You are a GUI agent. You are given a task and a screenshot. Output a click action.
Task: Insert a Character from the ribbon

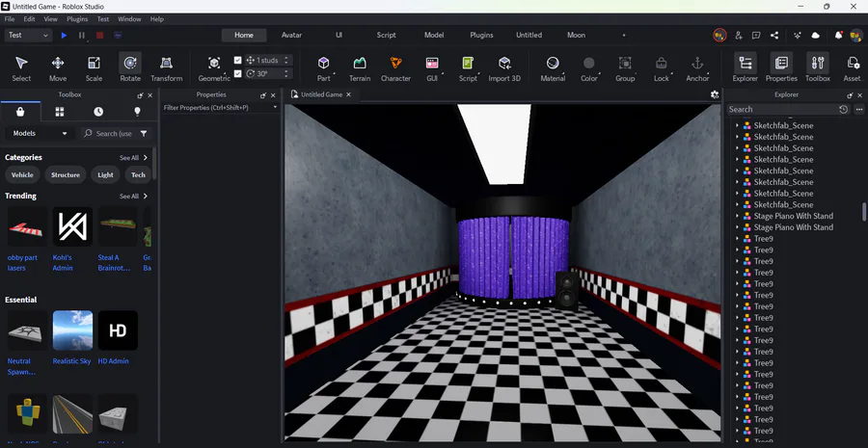coord(395,67)
